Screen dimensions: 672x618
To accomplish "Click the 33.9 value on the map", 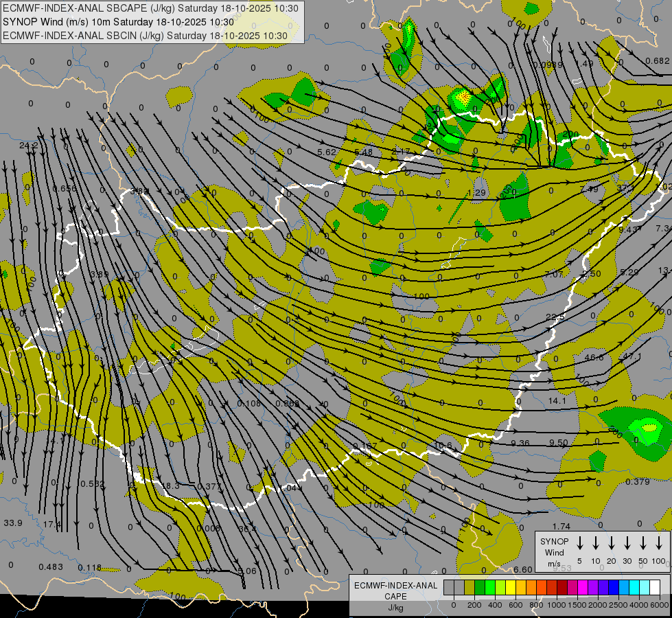I will tap(13, 523).
